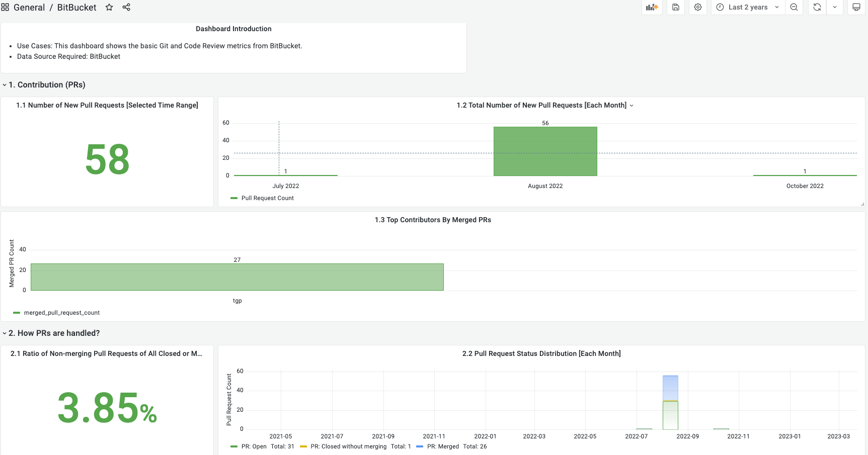Open panel 1.2 title menu chevron
Viewport: 868px width, 455px height.
point(632,106)
